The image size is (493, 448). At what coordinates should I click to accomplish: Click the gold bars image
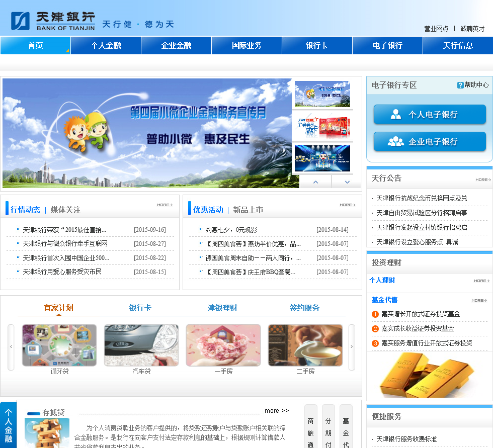(427, 375)
